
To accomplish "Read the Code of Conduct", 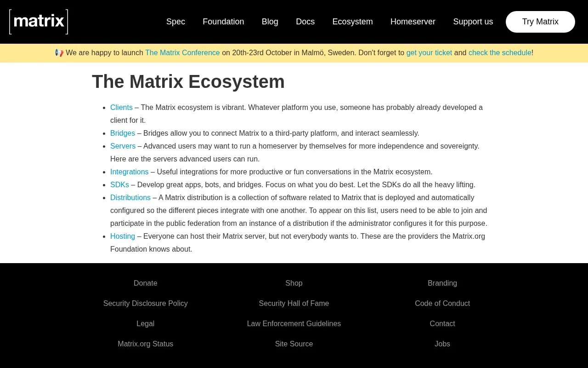I will click(x=442, y=304).
